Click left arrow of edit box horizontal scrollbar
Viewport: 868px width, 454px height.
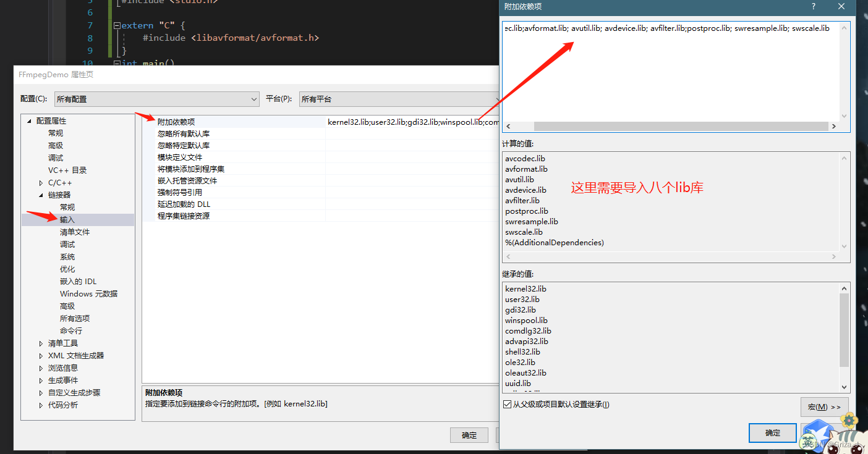(x=509, y=126)
